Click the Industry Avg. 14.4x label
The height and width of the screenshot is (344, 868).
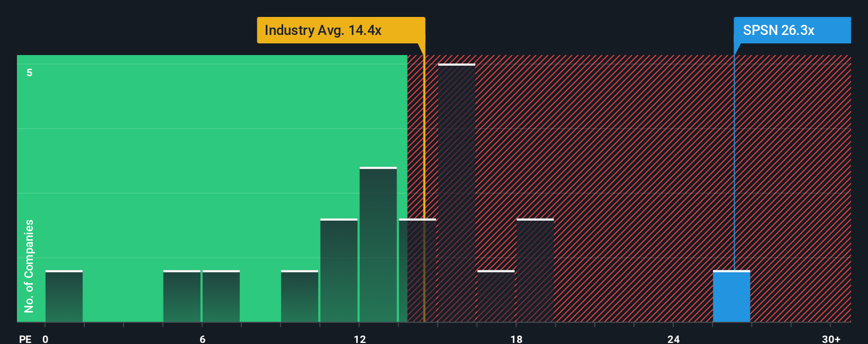coord(341,30)
